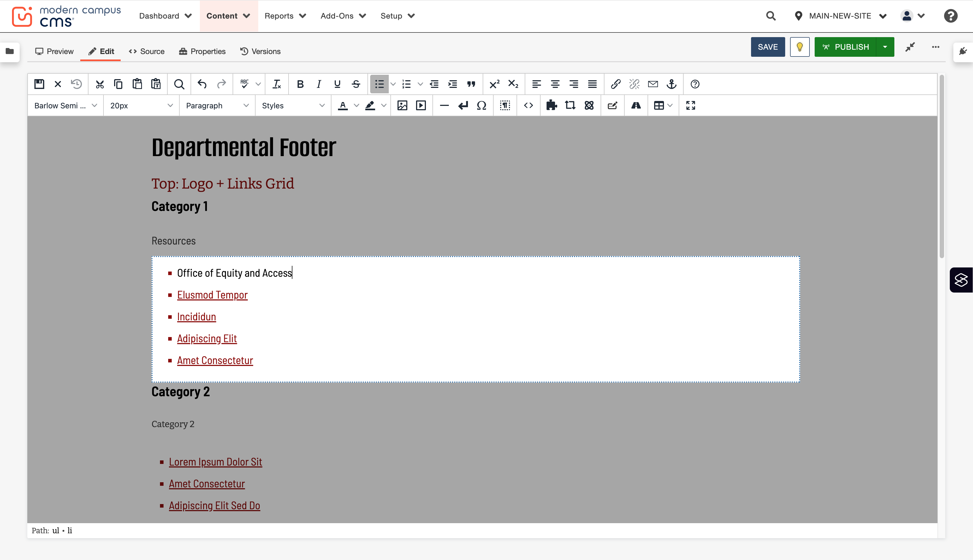The height and width of the screenshot is (560, 973).
Task: Click the mailto envelope icon
Action: (x=653, y=84)
